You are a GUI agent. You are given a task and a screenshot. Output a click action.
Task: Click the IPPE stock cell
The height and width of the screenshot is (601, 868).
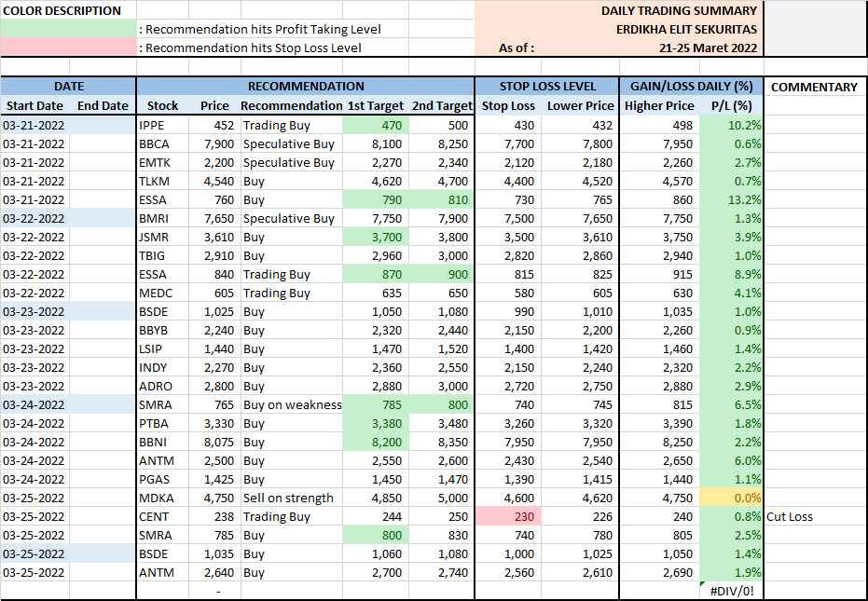[162, 125]
